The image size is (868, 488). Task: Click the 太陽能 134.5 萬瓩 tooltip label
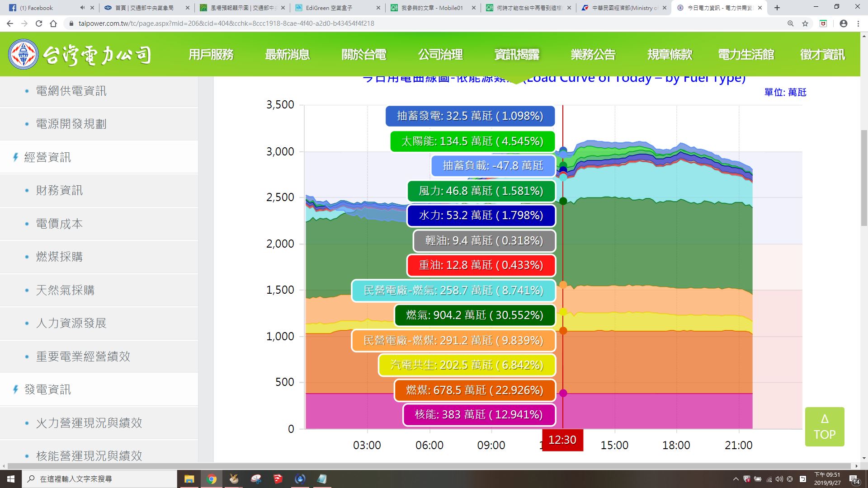pos(472,141)
